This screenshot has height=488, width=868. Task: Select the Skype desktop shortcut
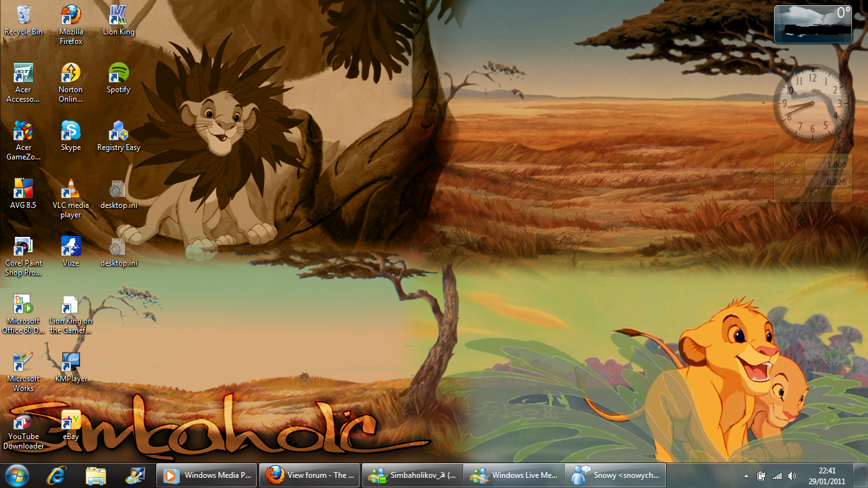tap(71, 132)
